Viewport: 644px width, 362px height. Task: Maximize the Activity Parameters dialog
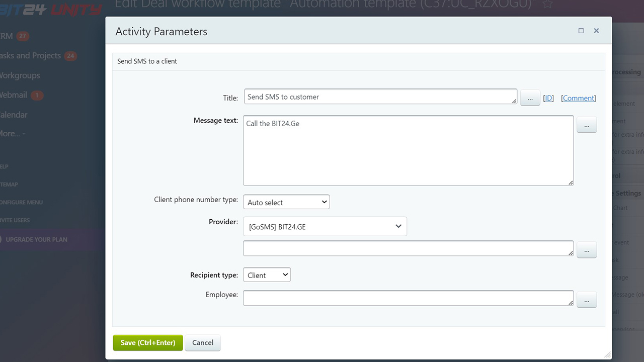(x=581, y=31)
